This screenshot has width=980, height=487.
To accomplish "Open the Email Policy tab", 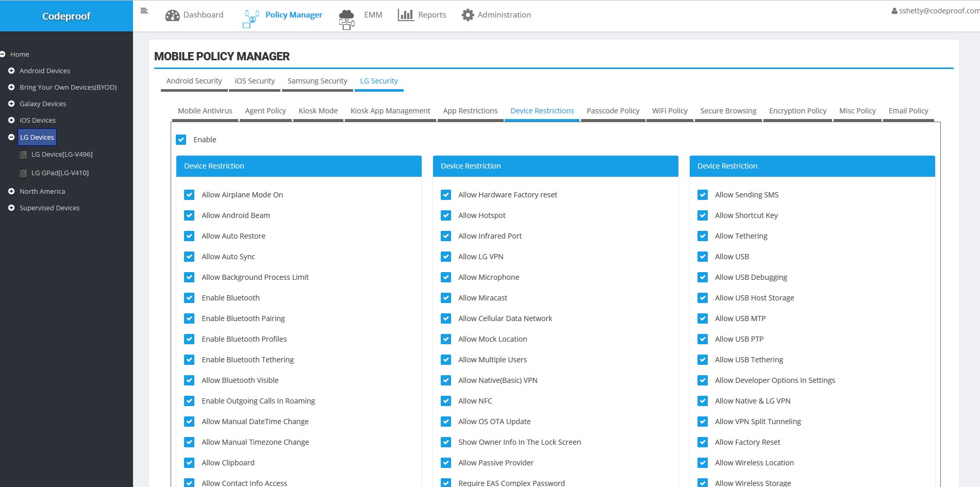I will point(908,111).
